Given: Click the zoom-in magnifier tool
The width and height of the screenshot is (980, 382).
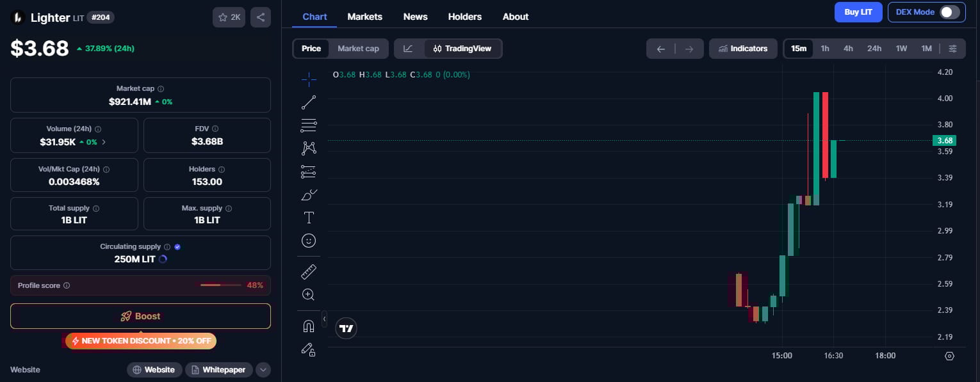Looking at the screenshot, I should [309, 294].
